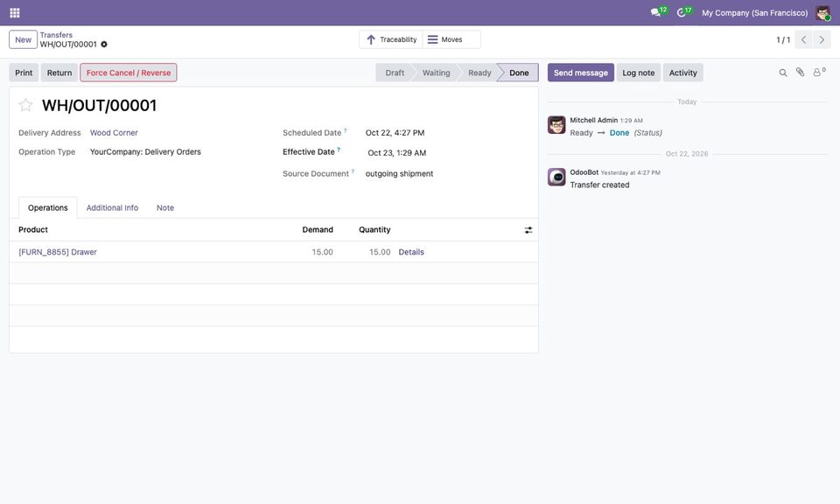Mark transfer as favorite with star
The image size is (840, 504).
click(x=25, y=105)
